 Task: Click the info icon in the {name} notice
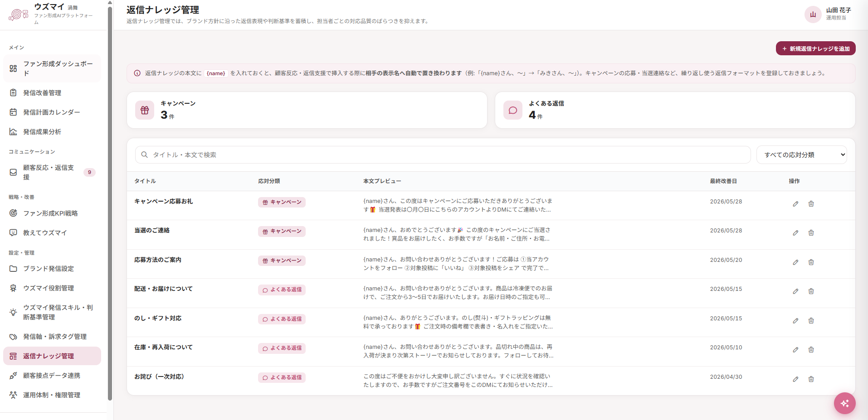(137, 73)
